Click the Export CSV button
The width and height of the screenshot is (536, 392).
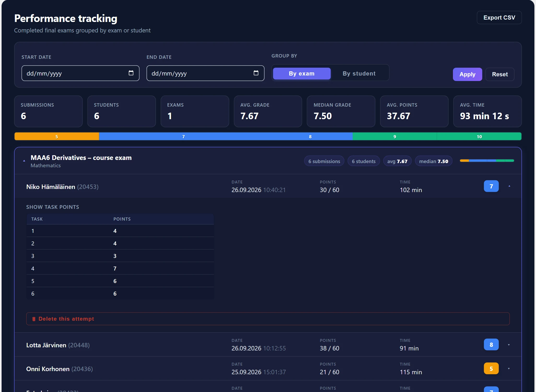[x=499, y=18]
